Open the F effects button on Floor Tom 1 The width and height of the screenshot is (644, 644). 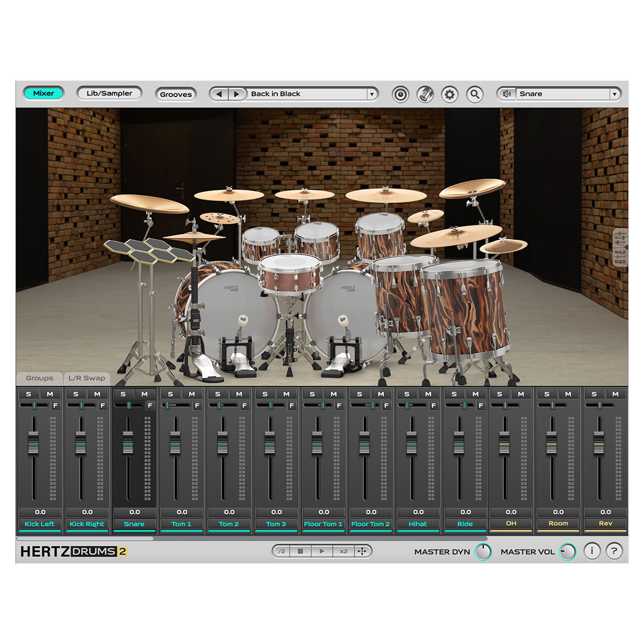pyautogui.click(x=339, y=406)
